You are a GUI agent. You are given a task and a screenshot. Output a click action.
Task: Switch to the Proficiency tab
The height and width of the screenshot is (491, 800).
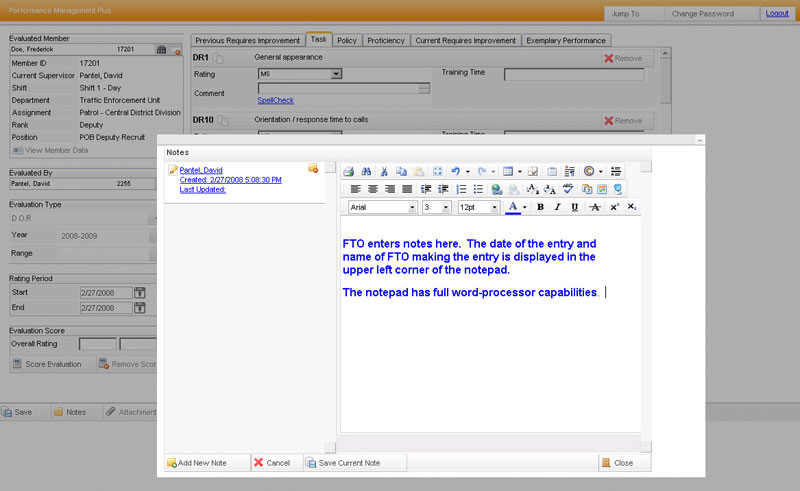click(x=385, y=40)
